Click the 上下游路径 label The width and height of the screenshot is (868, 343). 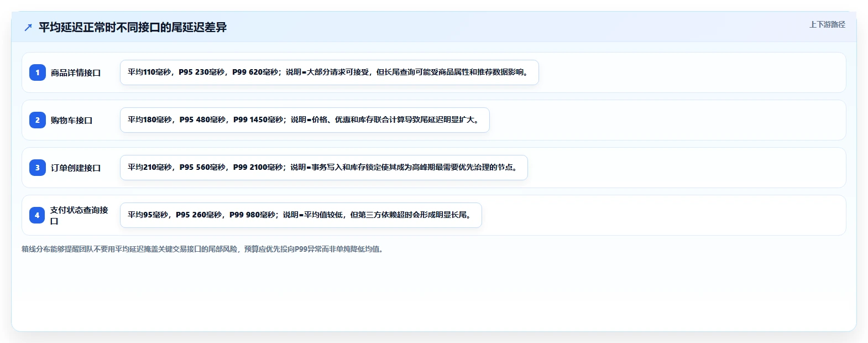click(827, 24)
